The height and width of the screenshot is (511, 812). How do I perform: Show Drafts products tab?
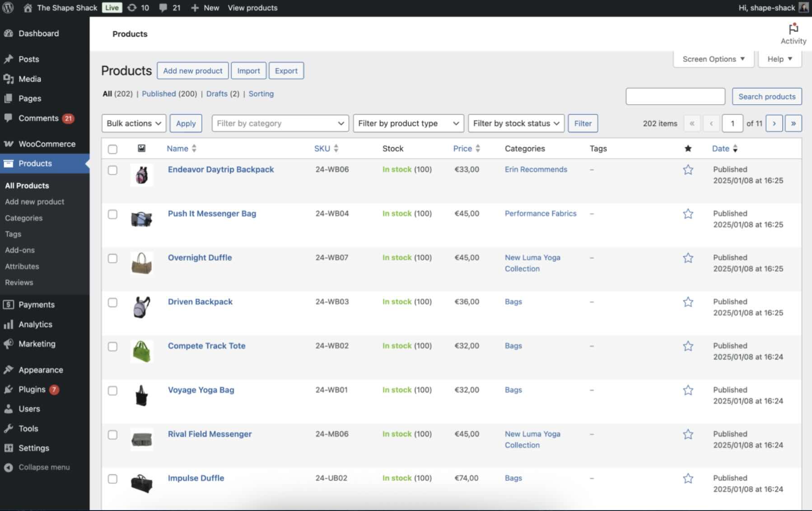tap(217, 94)
